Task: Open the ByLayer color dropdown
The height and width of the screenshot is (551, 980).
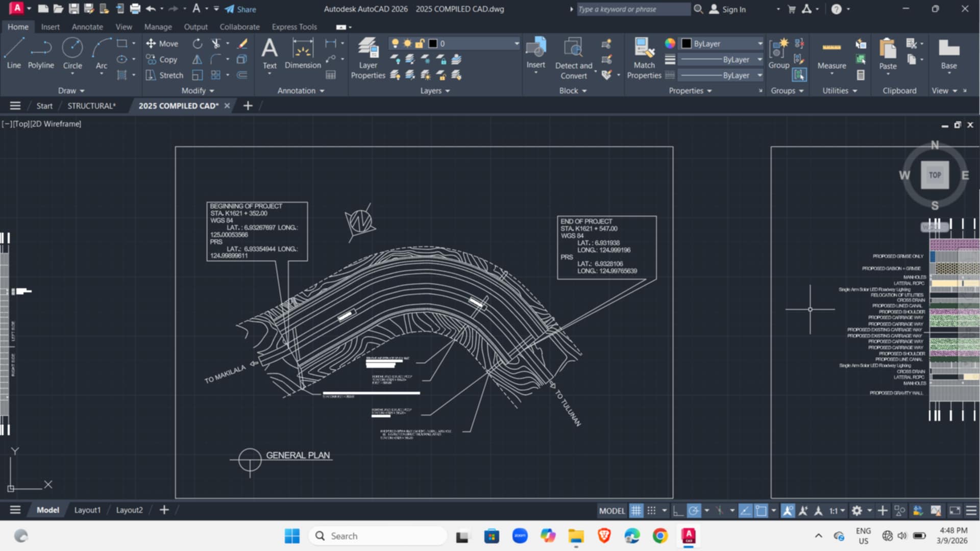Action: point(722,43)
